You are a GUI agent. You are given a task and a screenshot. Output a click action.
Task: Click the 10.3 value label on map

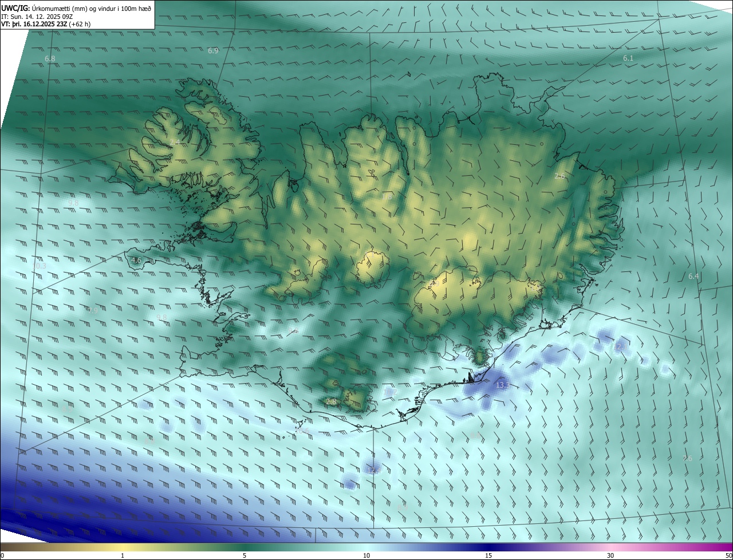[x=40, y=266]
